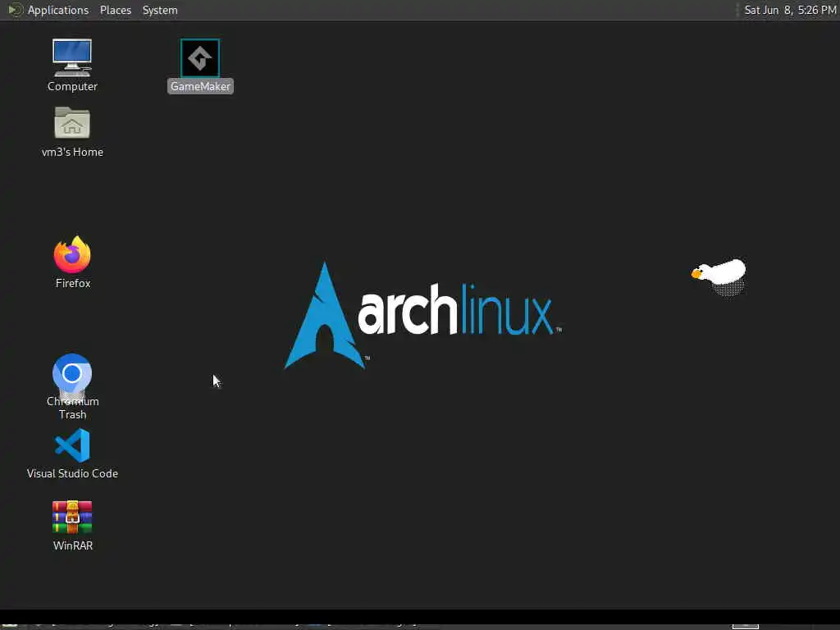Viewport: 840px width, 630px height.
Task: Click the WinRAR label text
Action: (x=73, y=546)
